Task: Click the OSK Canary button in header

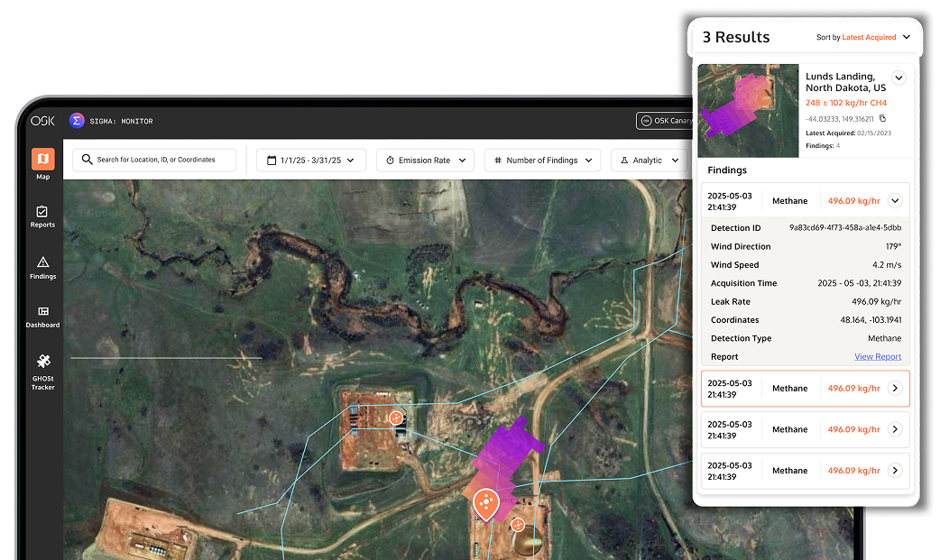Action: (x=665, y=121)
